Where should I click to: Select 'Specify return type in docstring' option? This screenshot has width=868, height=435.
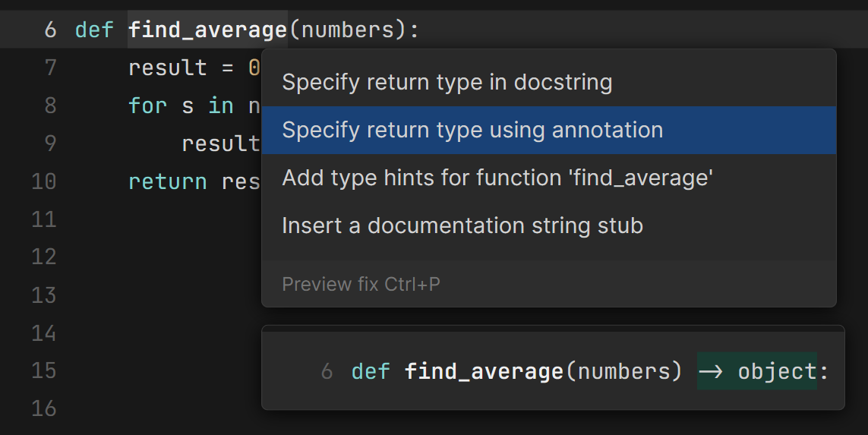(x=447, y=82)
